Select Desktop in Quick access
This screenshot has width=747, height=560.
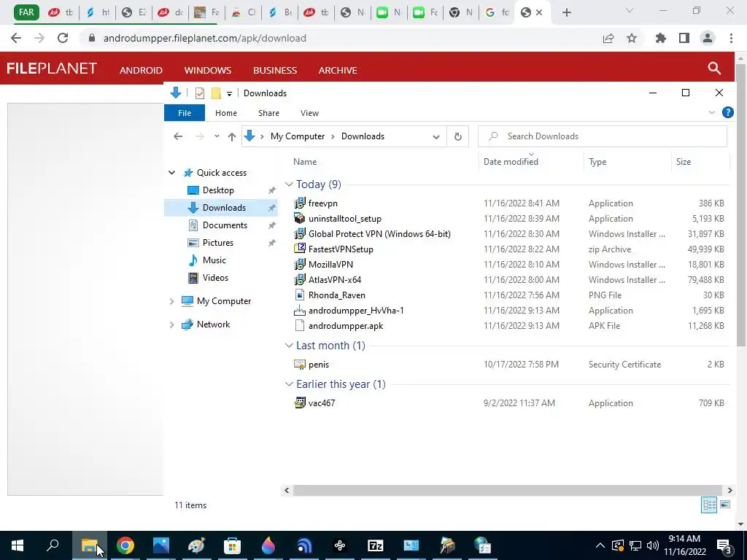tap(218, 190)
